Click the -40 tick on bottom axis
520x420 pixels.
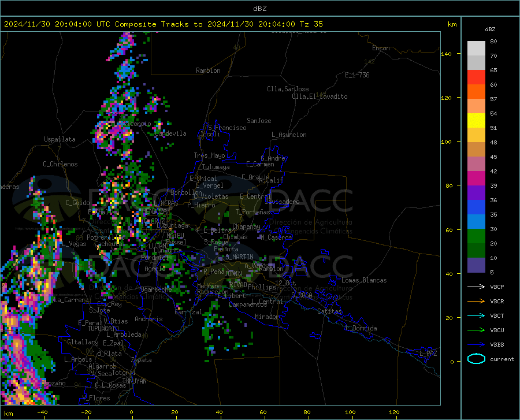(x=42, y=412)
